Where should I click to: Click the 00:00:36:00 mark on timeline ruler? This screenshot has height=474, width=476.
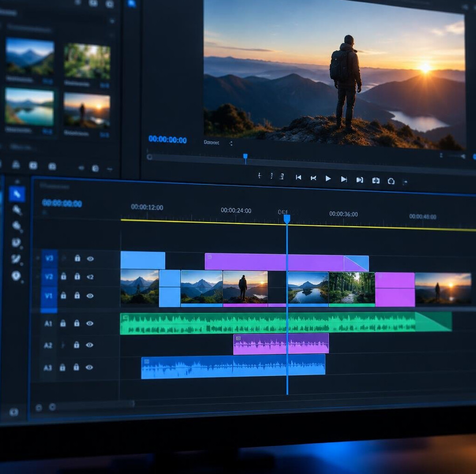point(343,214)
